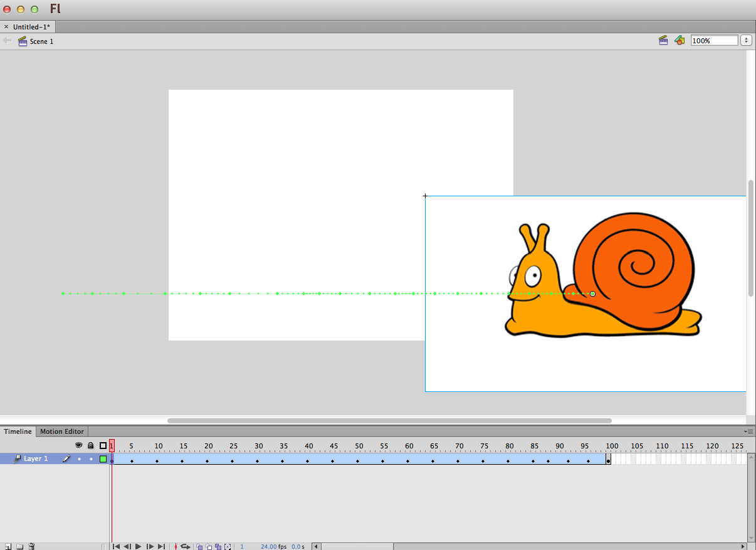Viewport: 756px width, 550px height.
Task: Click Layer 1's green outline color swatch
Action: click(103, 458)
